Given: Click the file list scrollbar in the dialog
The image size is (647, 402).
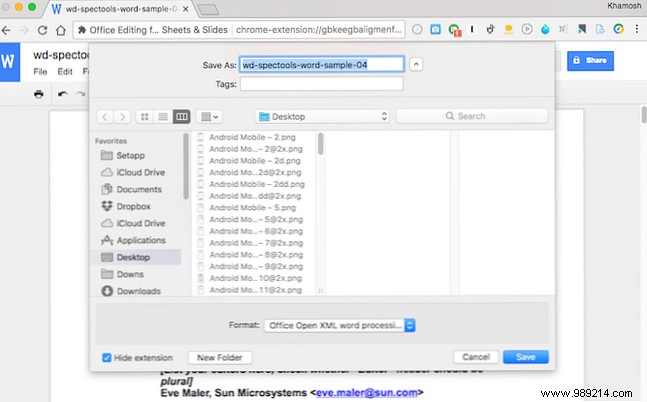Looking at the screenshot, I should [x=321, y=144].
